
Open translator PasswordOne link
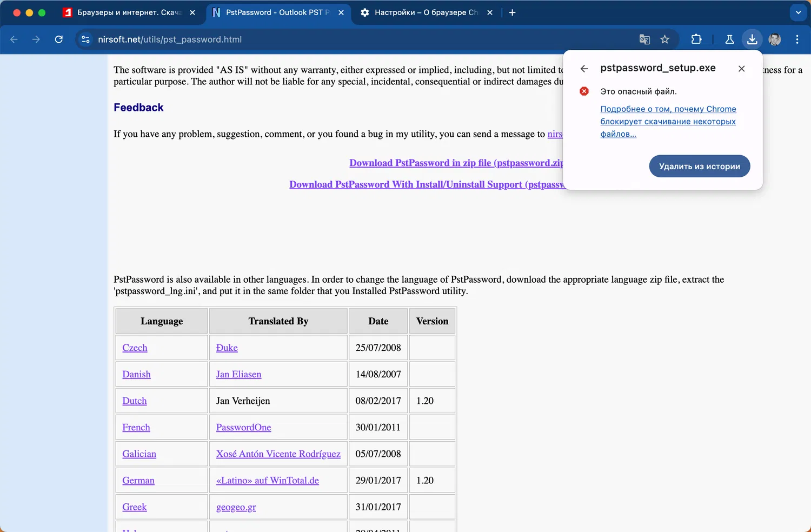[x=244, y=427]
